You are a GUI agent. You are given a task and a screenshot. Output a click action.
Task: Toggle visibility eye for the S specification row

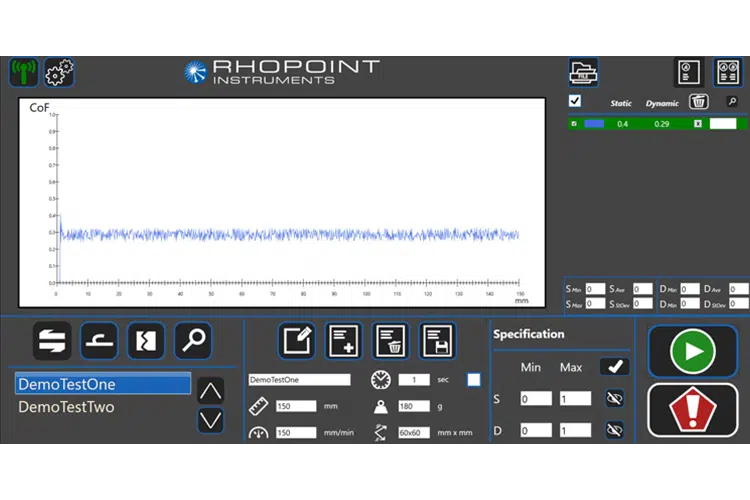pyautogui.click(x=614, y=398)
